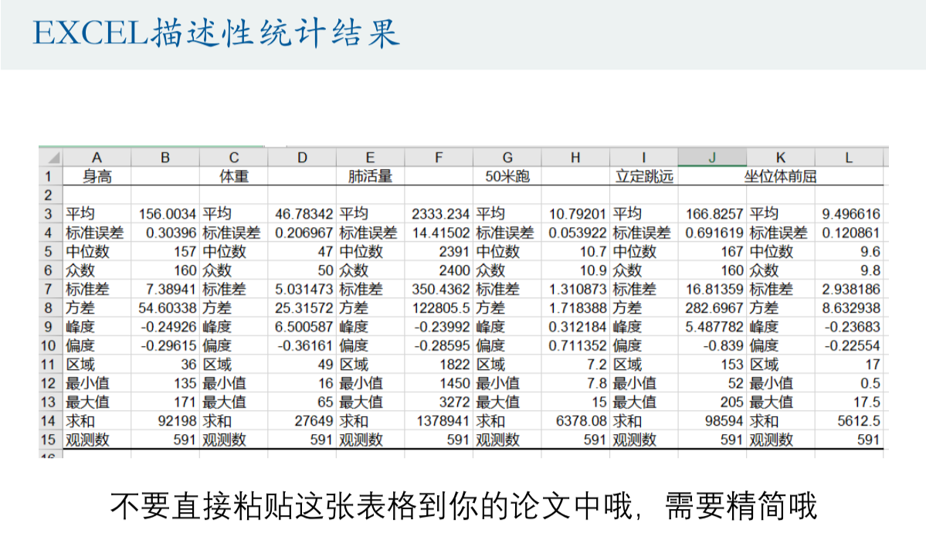Screen dimensions: 926x560
Task: Click the 立定跳远 cell
Action: click(643, 176)
